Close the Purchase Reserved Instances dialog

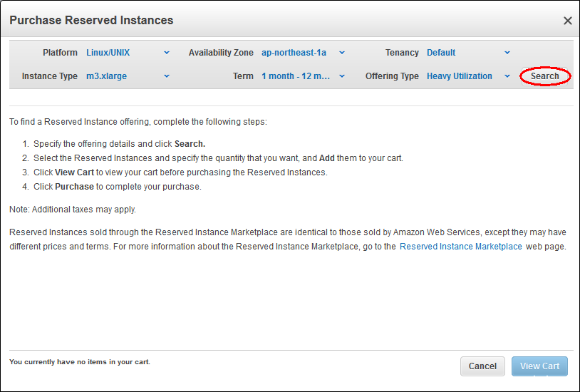[x=567, y=21]
